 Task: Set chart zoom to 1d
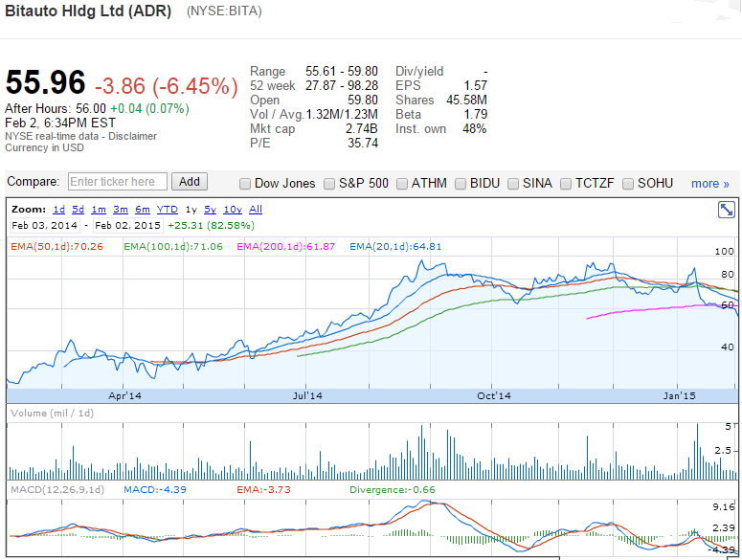click(x=58, y=210)
